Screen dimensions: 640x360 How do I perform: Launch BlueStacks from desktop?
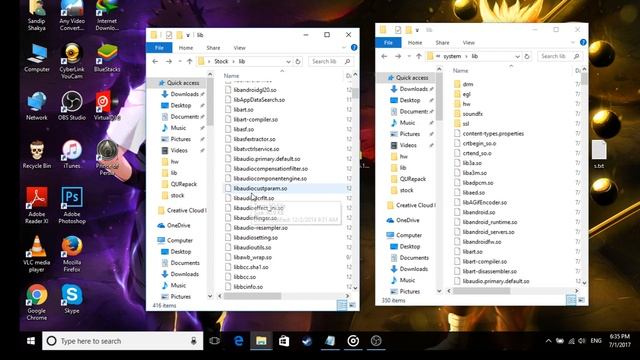click(107, 58)
